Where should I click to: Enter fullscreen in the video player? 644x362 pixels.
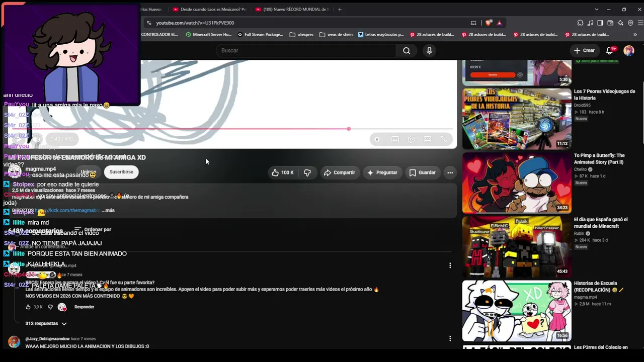pyautogui.click(x=443, y=139)
